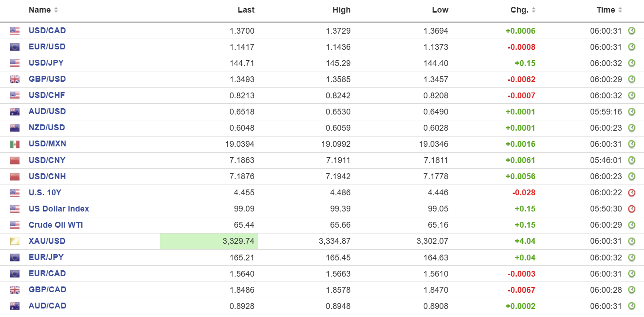Open the GBP/CAD pair page
The image size is (644, 317).
point(47,290)
